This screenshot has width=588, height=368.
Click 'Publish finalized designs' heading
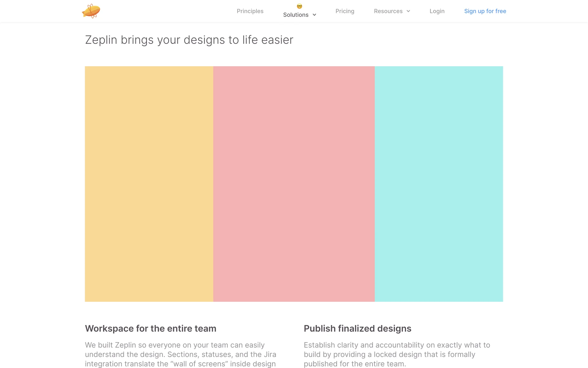click(357, 328)
